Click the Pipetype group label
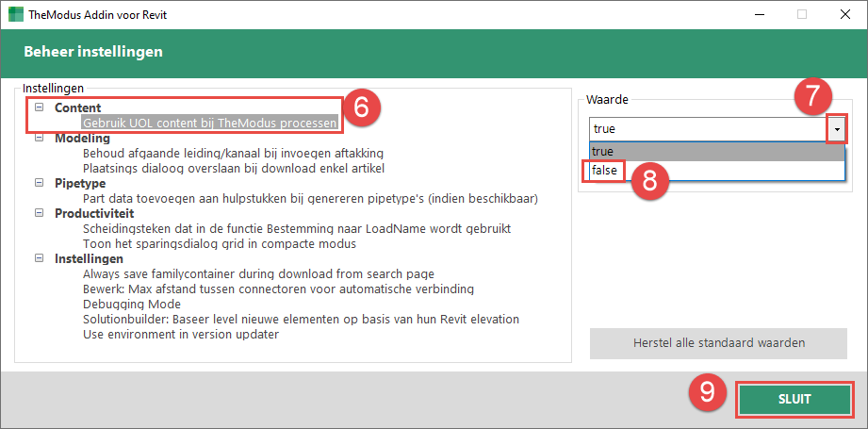 tap(80, 183)
